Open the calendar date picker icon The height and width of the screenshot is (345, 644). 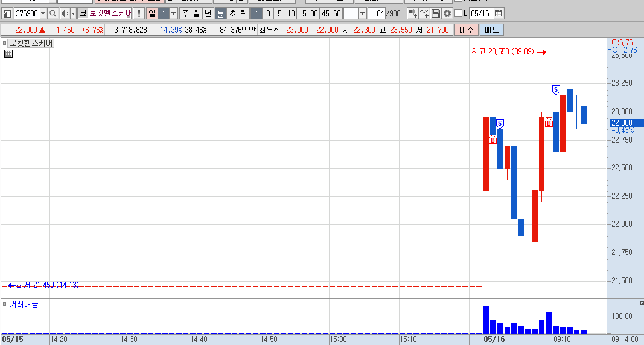coord(498,13)
